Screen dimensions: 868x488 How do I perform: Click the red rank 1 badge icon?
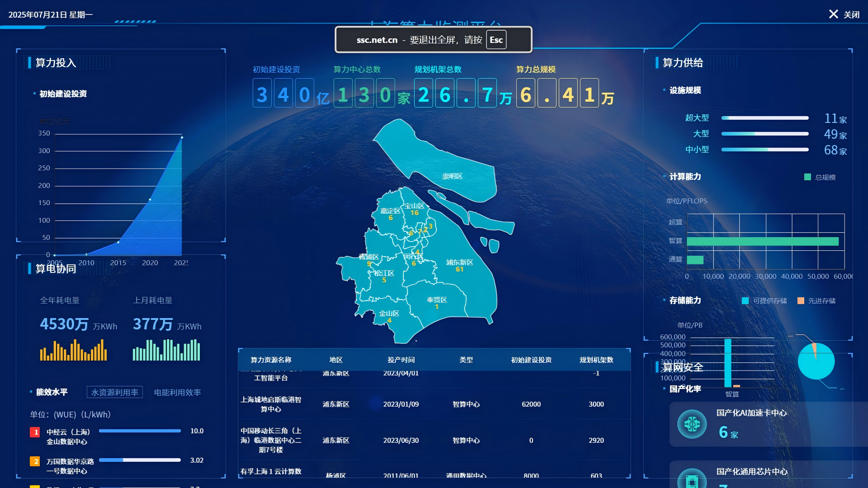pyautogui.click(x=35, y=432)
